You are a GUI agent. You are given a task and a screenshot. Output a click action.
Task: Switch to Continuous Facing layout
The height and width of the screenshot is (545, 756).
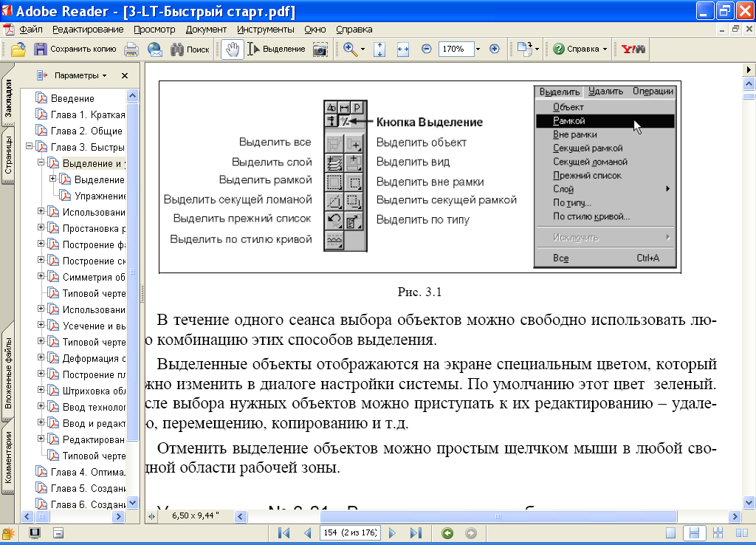718,533
